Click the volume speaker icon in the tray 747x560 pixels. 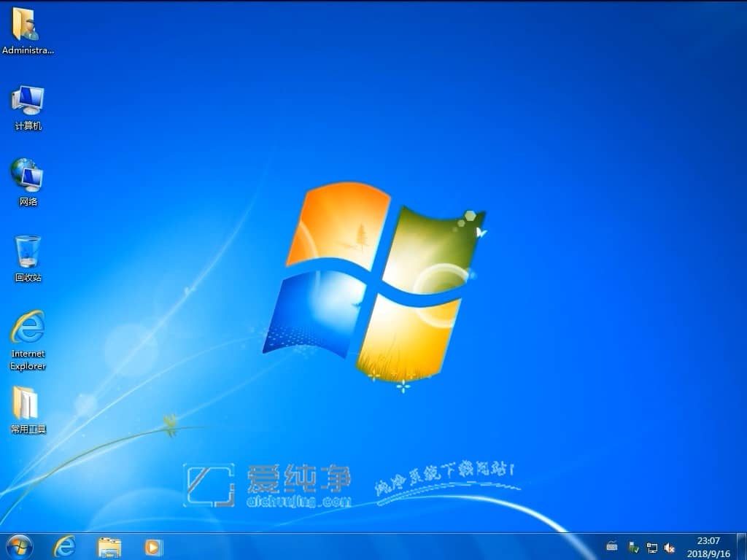(670, 548)
